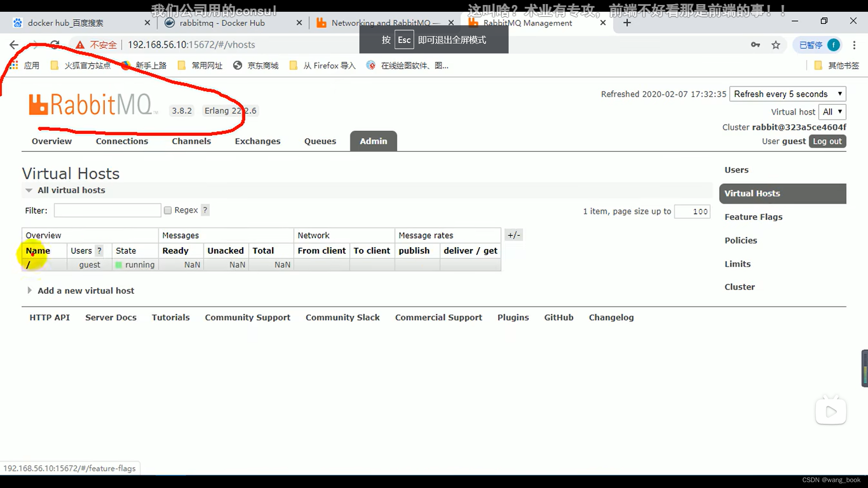The height and width of the screenshot is (488, 868).
Task: Open the Apps grid bookmark icon
Action: click(x=14, y=66)
